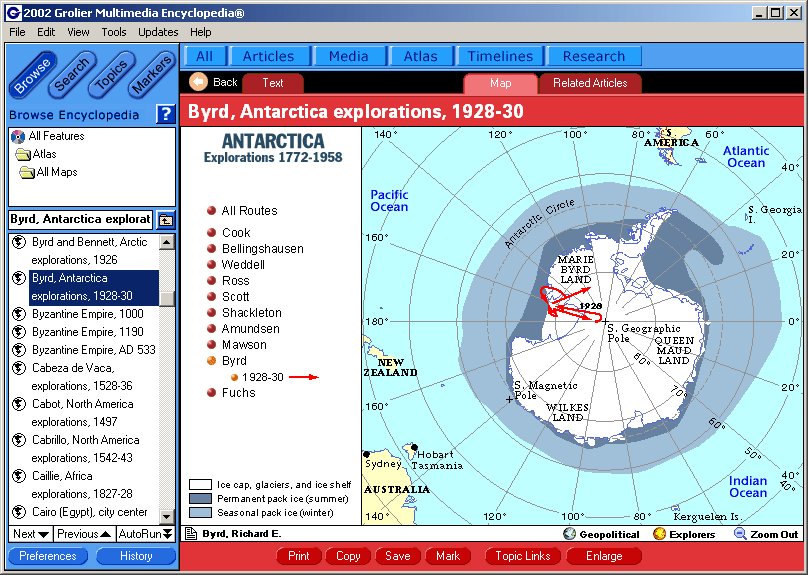The image size is (808, 575).
Task: Select the Shackleton route bullet
Action: click(211, 312)
